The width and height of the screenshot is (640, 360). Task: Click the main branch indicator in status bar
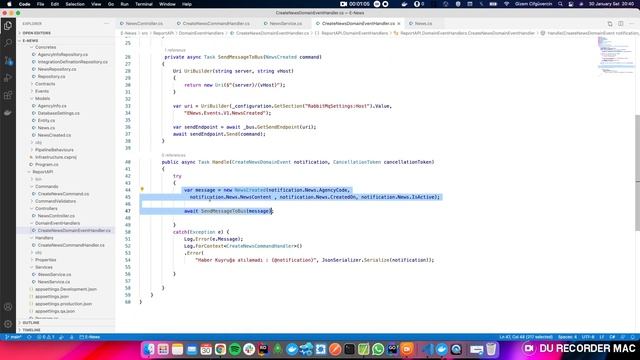13,337
